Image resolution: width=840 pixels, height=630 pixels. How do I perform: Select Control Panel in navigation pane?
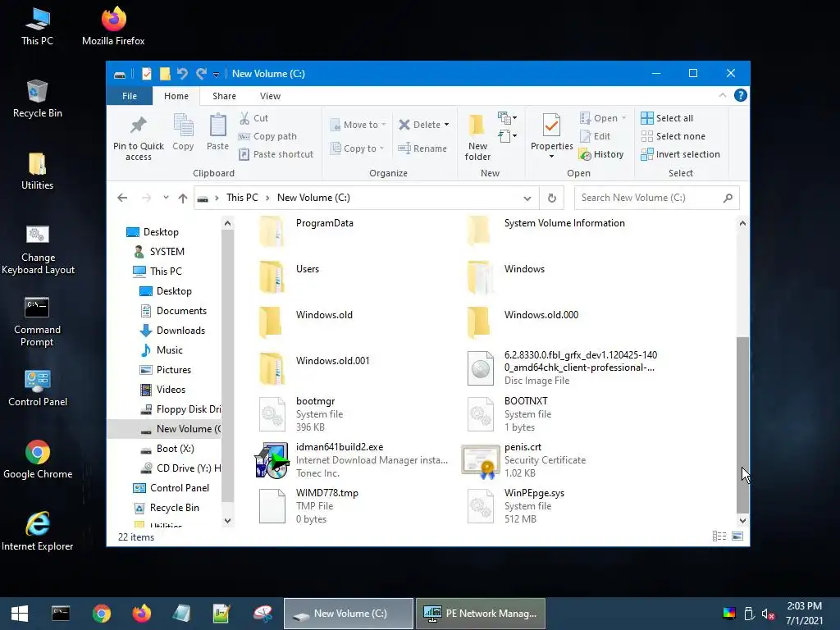click(171, 488)
